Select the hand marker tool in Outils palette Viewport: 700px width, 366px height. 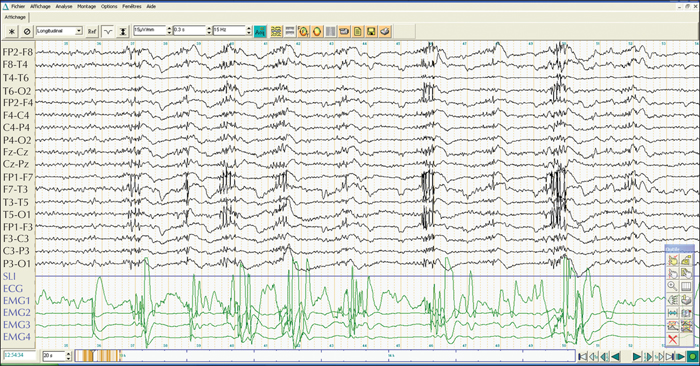(673, 260)
